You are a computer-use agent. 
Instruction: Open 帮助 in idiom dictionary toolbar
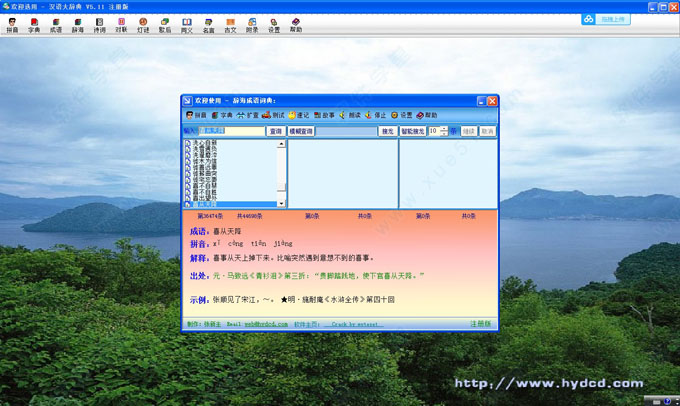pos(427,115)
